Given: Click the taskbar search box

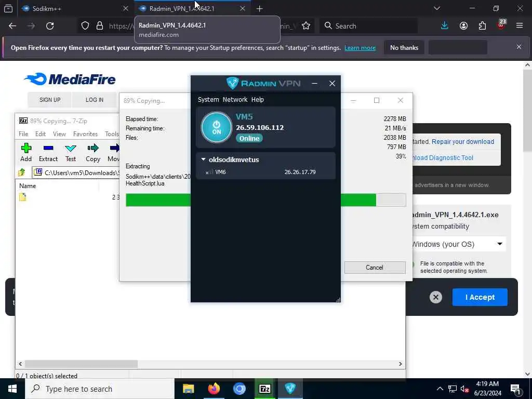Looking at the screenshot, I should (99, 389).
